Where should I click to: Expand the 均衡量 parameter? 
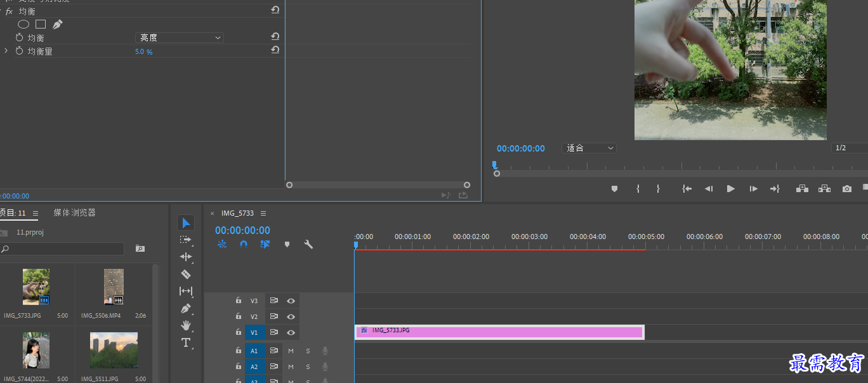pyautogui.click(x=6, y=51)
